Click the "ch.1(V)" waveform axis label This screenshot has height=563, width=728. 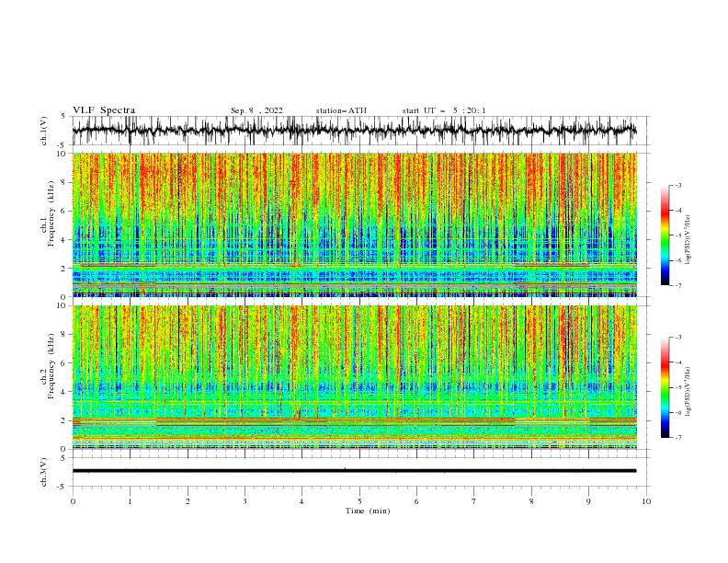pos(44,131)
